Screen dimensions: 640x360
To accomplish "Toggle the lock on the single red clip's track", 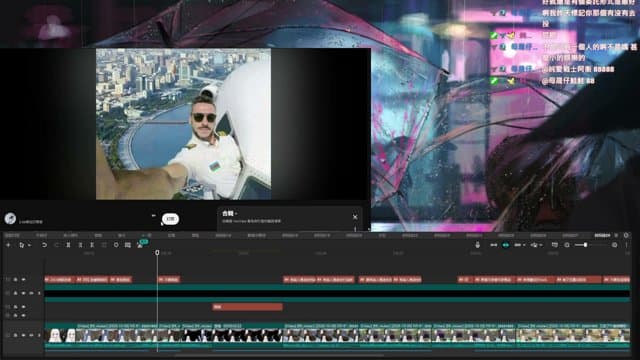I will pyautogui.click(x=16, y=307).
